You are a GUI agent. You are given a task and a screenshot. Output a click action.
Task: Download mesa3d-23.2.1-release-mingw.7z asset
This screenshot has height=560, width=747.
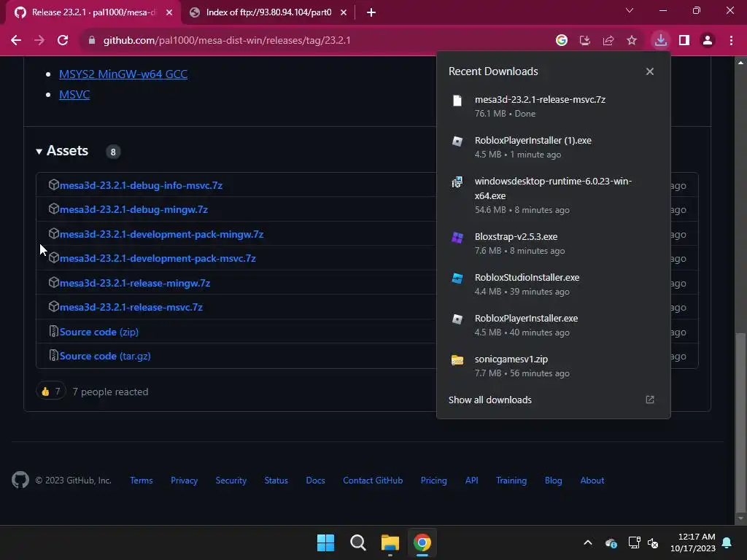point(135,284)
